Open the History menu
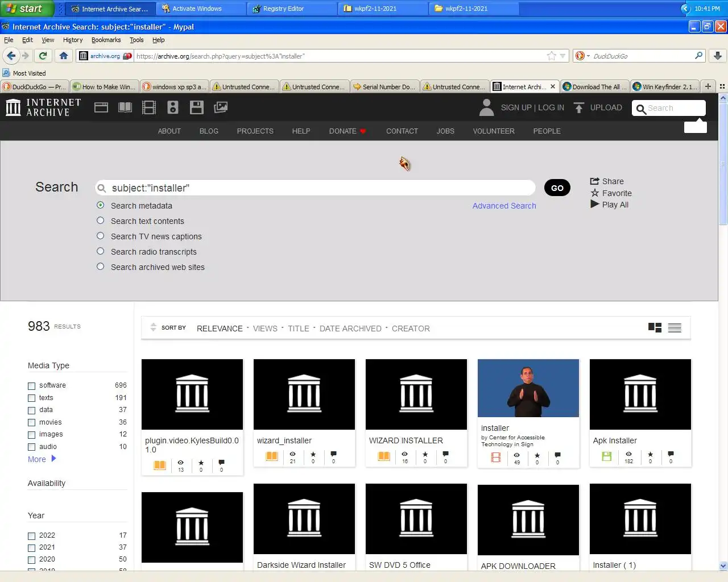Screen dimensions: 728x582 tap(73, 40)
